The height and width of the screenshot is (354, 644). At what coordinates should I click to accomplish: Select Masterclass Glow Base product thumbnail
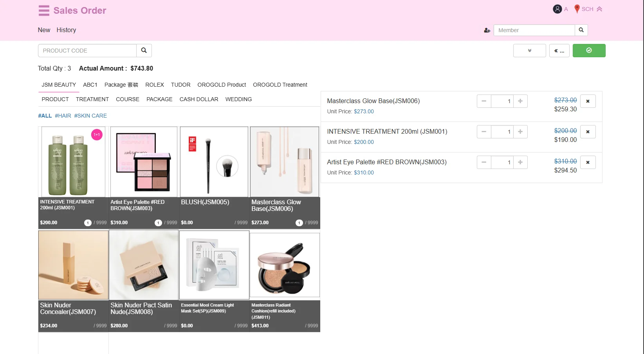point(285,162)
